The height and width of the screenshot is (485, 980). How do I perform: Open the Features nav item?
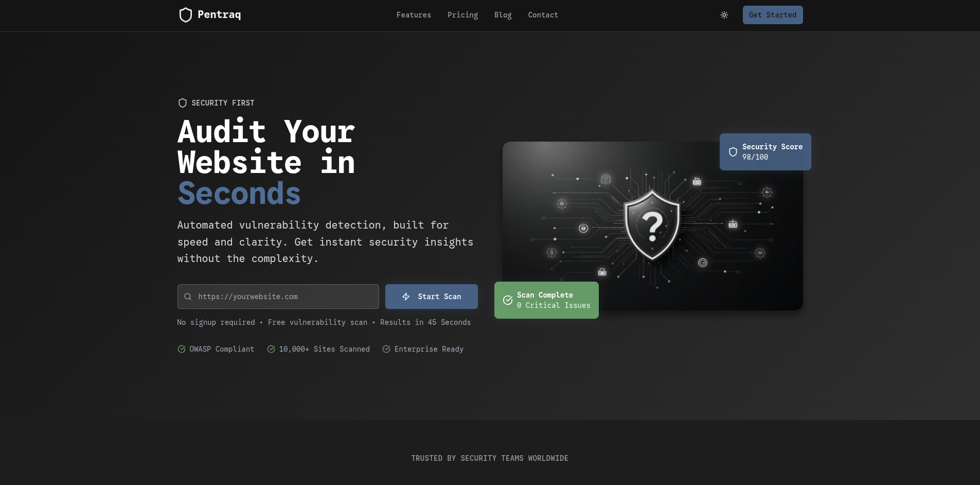[x=414, y=15]
